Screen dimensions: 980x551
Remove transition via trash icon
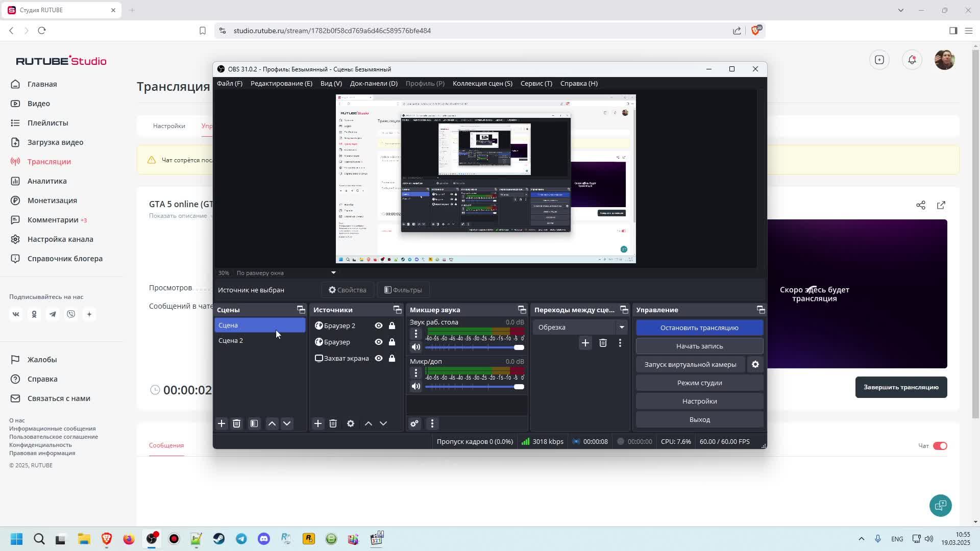click(603, 343)
